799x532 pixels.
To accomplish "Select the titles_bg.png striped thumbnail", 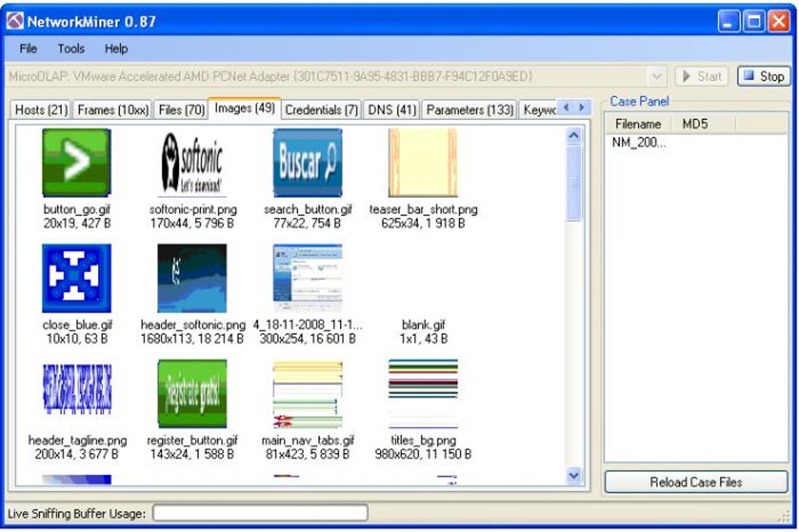I will coord(423,393).
